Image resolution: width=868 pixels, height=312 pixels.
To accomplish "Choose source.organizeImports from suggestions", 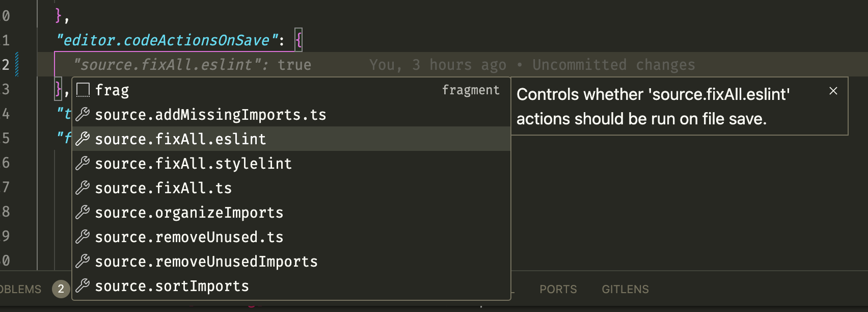I will tap(189, 213).
